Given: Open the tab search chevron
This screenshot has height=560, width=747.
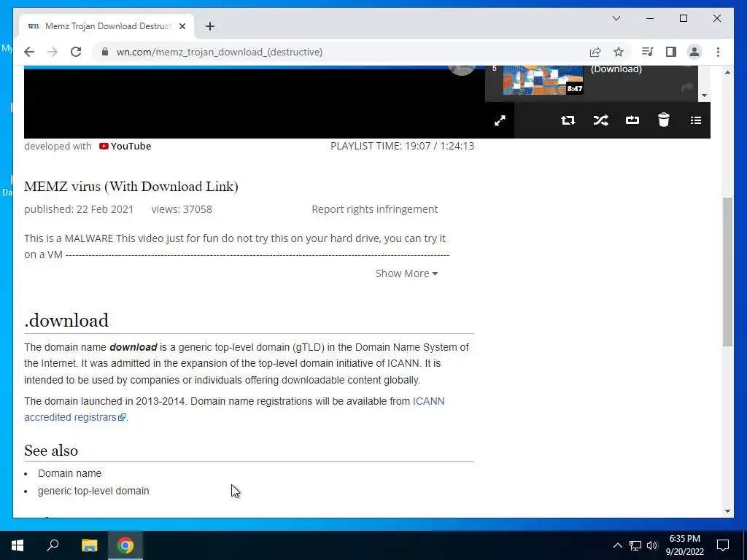Looking at the screenshot, I should click(x=616, y=18).
